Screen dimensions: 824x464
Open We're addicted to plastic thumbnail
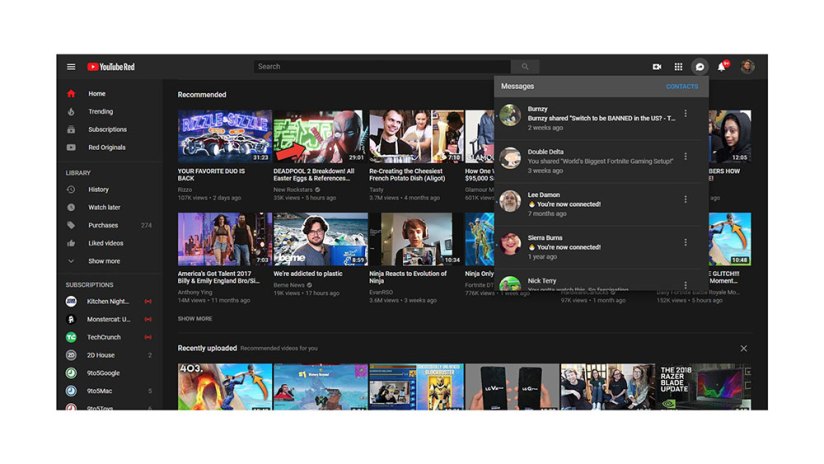point(320,239)
